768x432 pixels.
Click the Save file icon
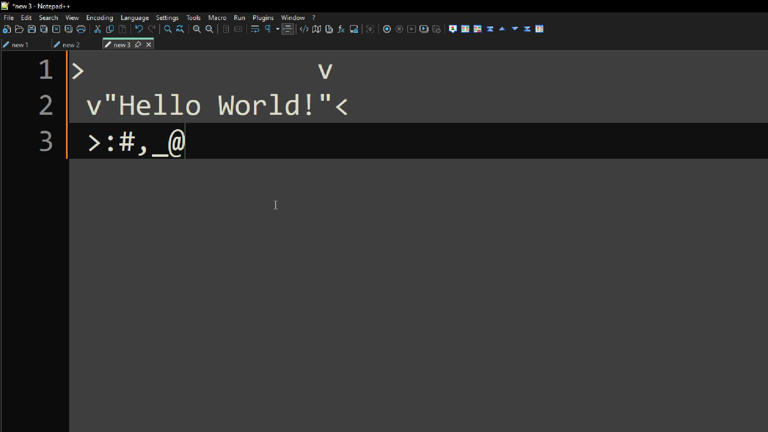tap(32, 29)
